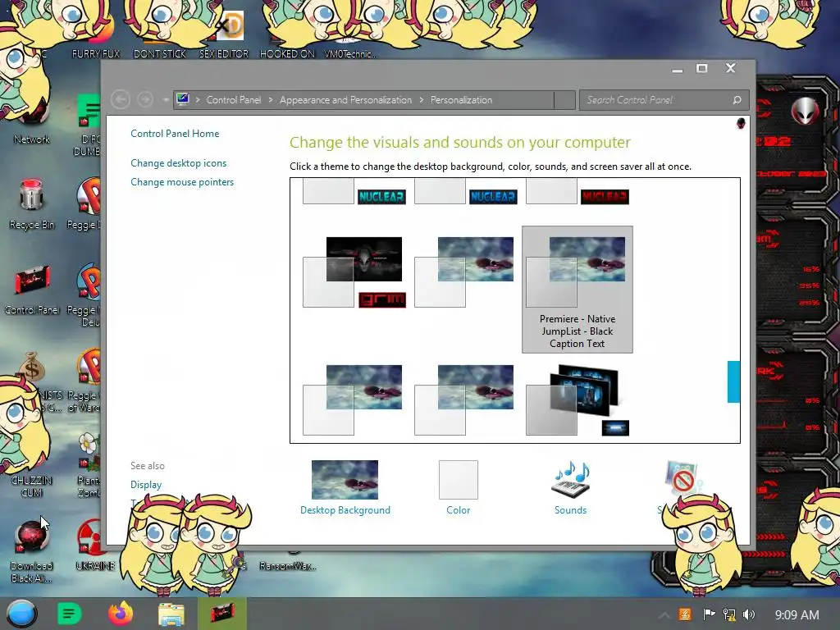Screen dimensions: 840x630
Task: Go back with the navigation arrow
Action: (x=121, y=99)
